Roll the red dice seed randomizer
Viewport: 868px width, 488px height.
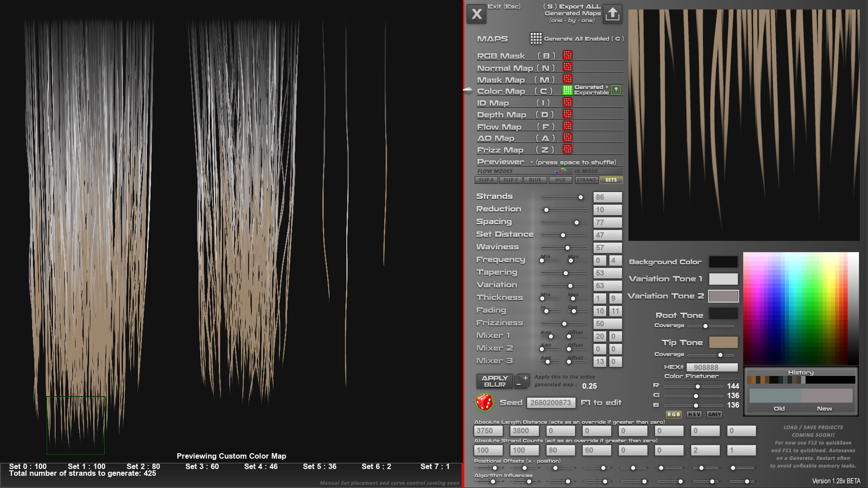[484, 402]
